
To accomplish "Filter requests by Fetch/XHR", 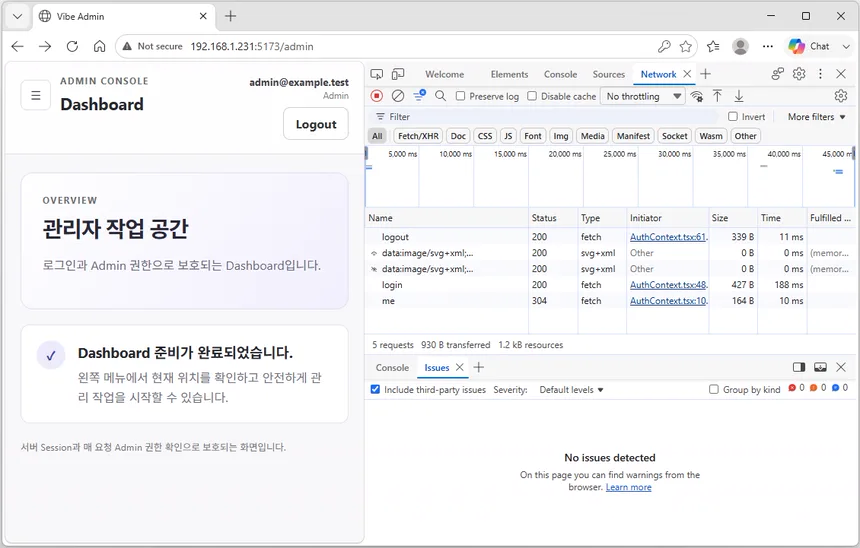I will click(x=418, y=136).
